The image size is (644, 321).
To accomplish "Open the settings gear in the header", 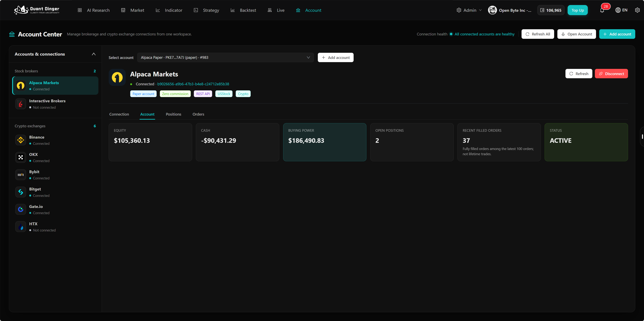I will 637,10.
